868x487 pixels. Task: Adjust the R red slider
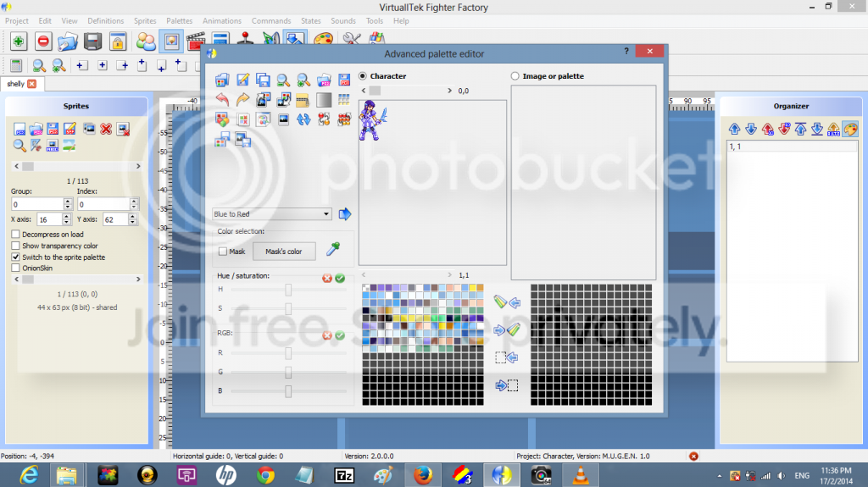288,353
